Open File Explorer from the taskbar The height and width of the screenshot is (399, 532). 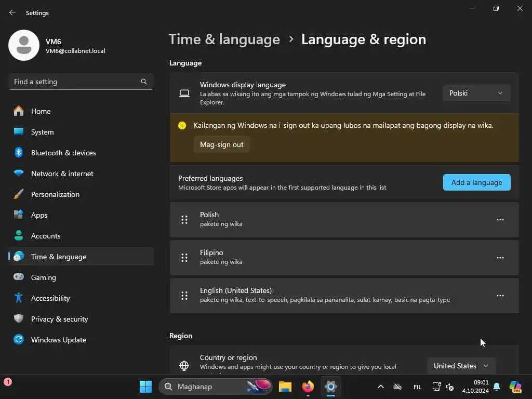tap(285, 387)
